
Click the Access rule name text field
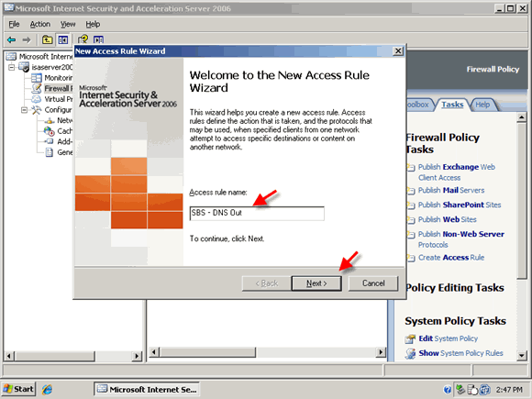[257, 214]
